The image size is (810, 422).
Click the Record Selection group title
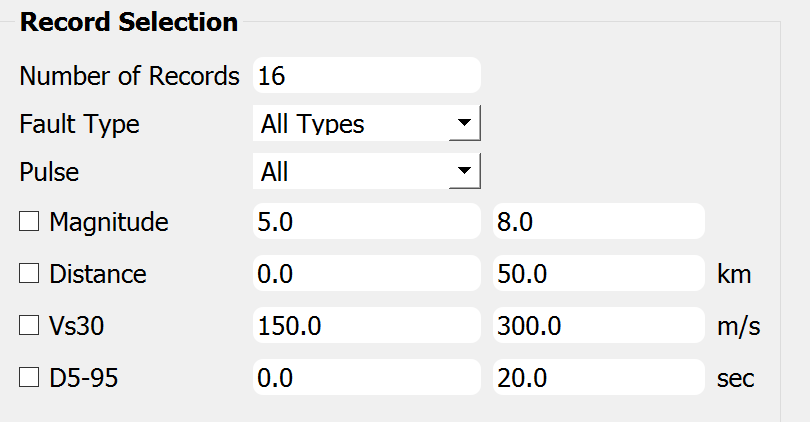pyautogui.click(x=129, y=22)
